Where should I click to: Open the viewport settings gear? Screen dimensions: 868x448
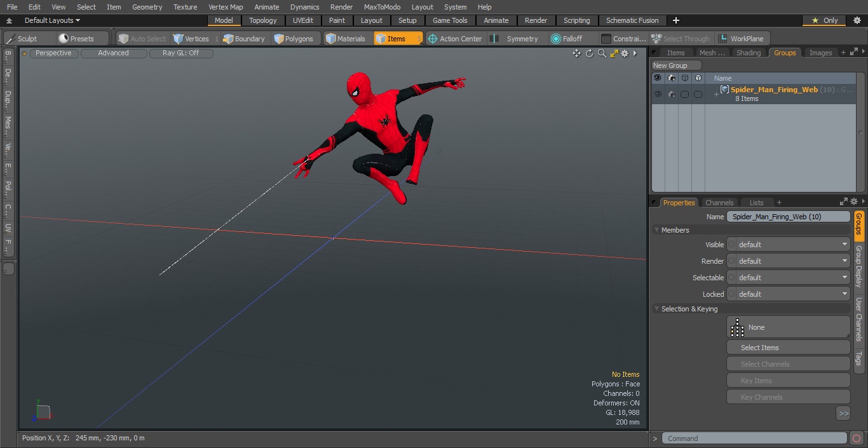625,53
